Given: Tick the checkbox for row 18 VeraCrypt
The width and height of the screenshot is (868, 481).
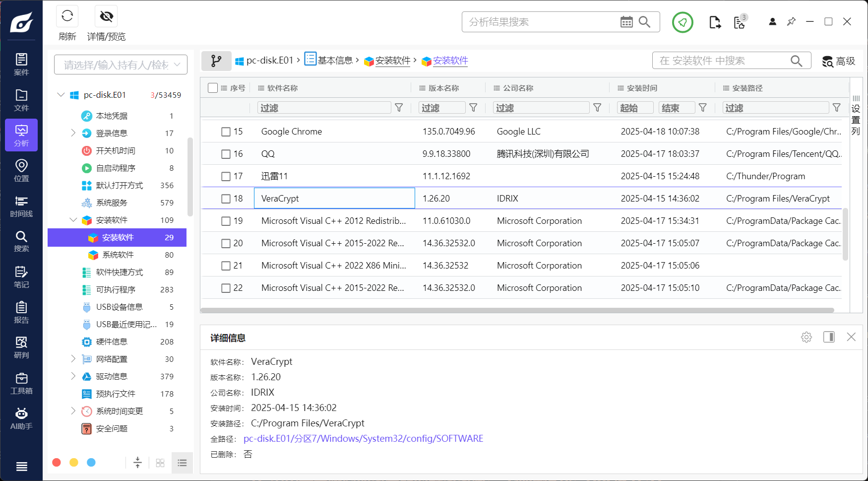Looking at the screenshot, I should point(226,199).
